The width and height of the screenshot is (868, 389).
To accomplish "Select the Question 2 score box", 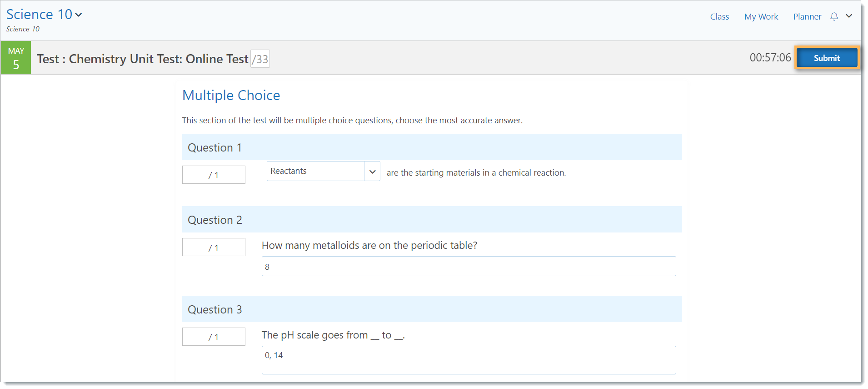I will click(214, 247).
